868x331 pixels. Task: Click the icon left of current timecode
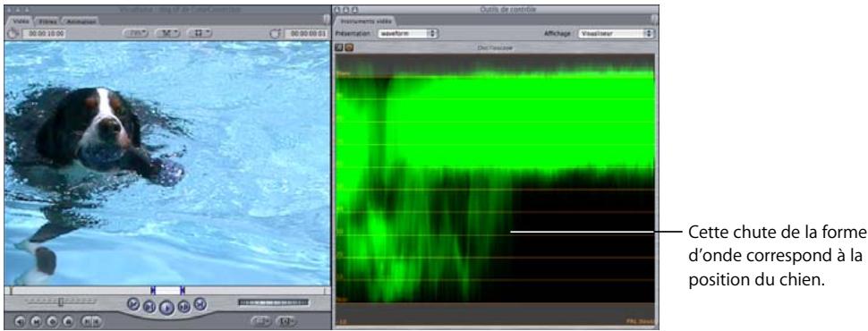(x=276, y=33)
